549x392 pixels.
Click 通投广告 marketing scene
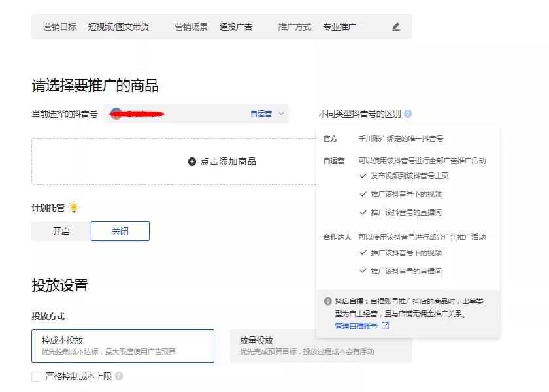click(235, 27)
